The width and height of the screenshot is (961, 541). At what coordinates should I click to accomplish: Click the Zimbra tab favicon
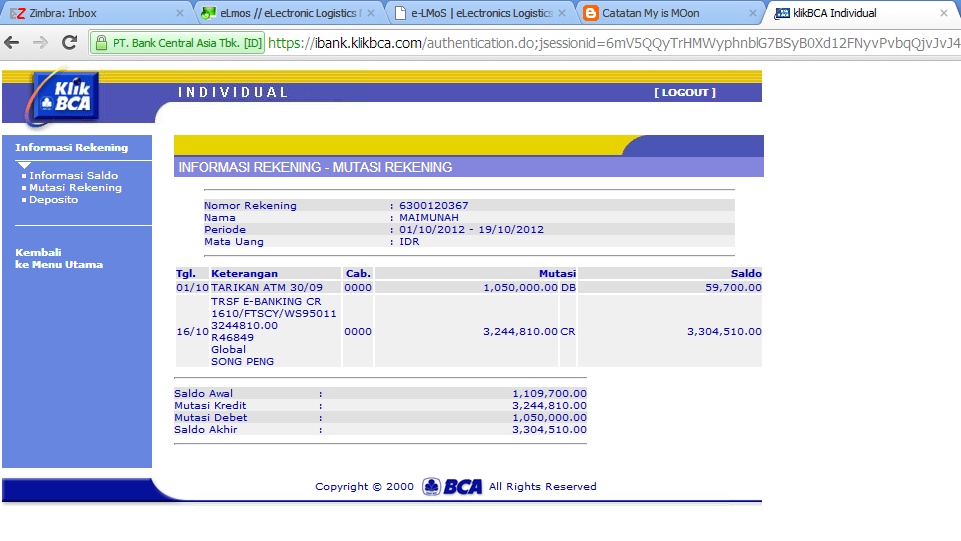(18, 13)
